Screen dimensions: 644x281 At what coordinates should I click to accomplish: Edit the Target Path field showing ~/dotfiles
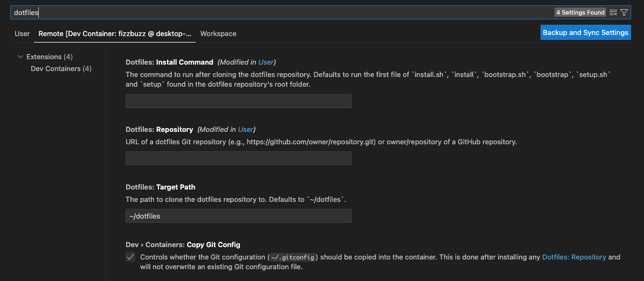click(x=238, y=216)
